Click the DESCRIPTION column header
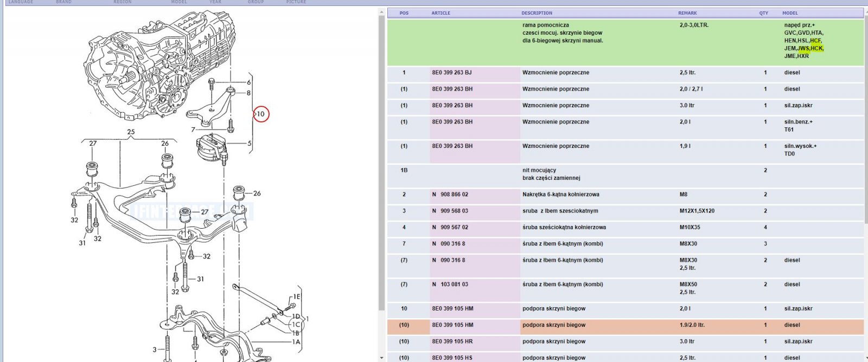Viewport: 868px width, 362px height. (x=537, y=13)
